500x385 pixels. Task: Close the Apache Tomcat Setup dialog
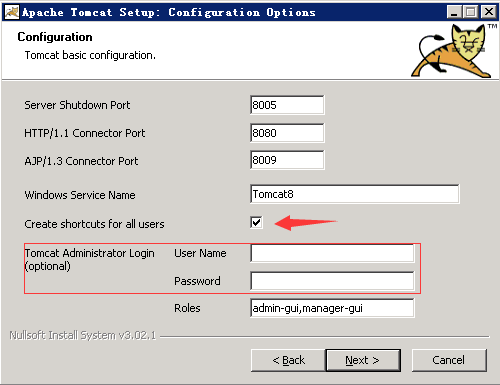pos(489,12)
